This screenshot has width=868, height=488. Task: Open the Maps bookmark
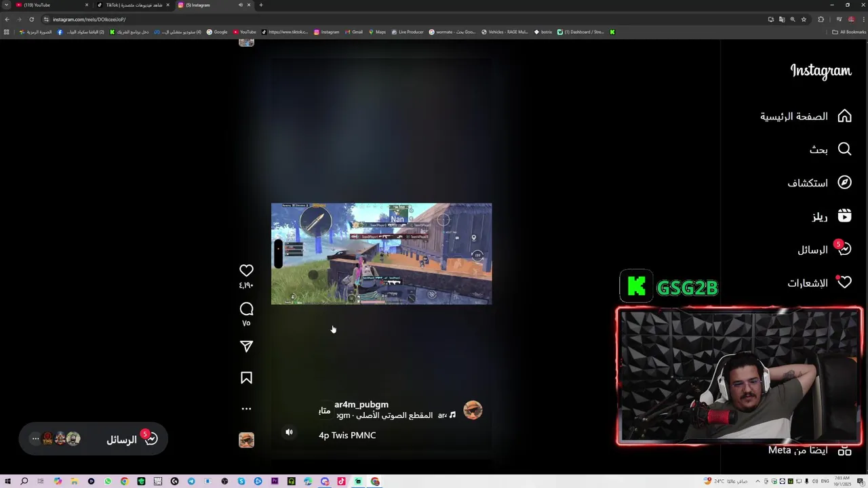[377, 32]
